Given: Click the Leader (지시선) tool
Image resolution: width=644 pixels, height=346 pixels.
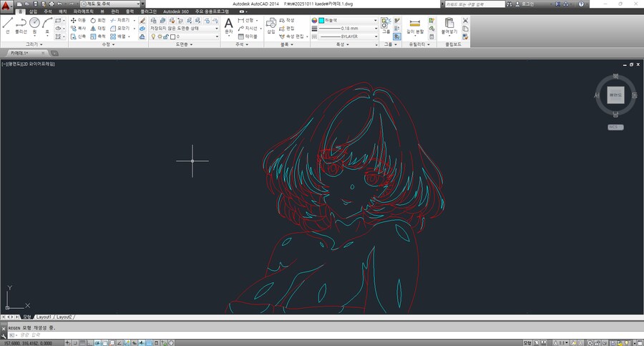Looking at the screenshot, I should [248, 29].
